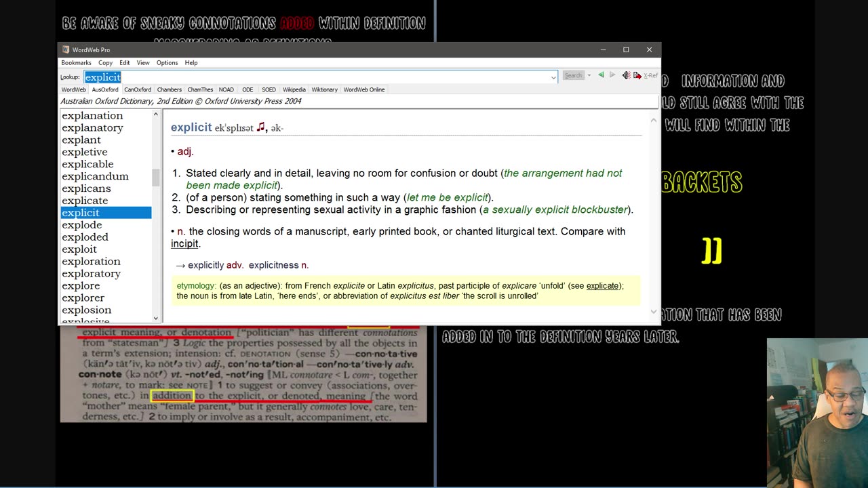Click word list scrollbar up arrow

click(x=155, y=115)
